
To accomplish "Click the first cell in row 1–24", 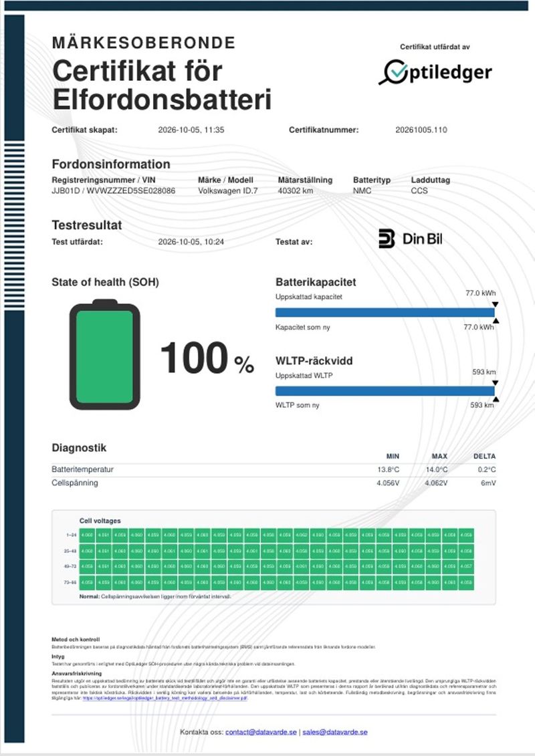I will [x=88, y=535].
